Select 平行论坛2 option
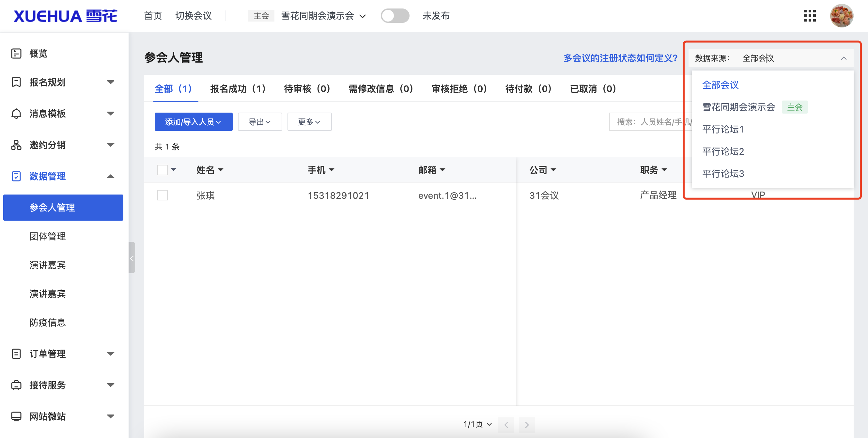The width and height of the screenshot is (868, 438). point(772,152)
